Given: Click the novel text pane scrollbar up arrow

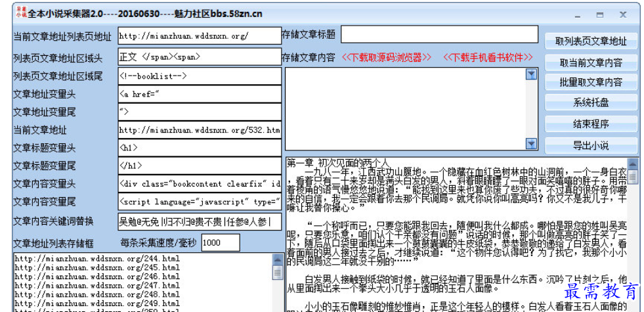Looking at the screenshot, I should click(x=633, y=163).
